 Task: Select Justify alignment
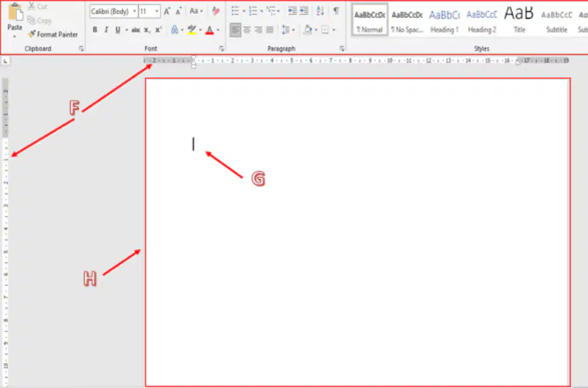click(x=270, y=29)
